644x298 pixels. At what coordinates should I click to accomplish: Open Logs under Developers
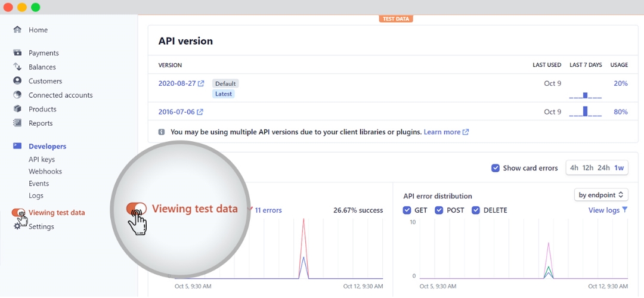(x=36, y=195)
